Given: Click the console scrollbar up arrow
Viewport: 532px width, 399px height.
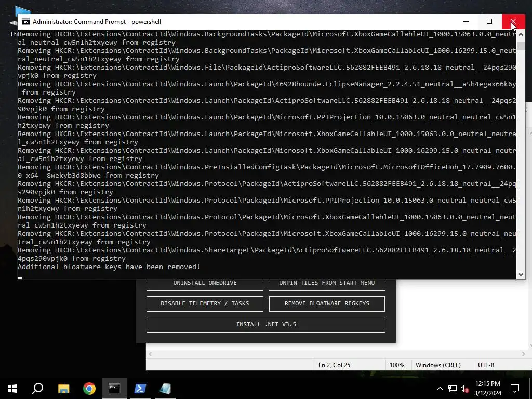Looking at the screenshot, I should (x=521, y=34).
